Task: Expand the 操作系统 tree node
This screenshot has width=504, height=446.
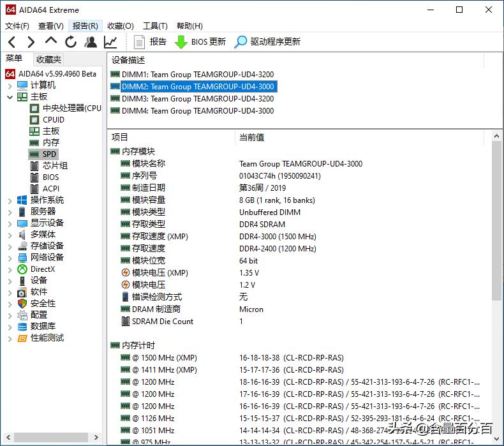Action: (10, 200)
